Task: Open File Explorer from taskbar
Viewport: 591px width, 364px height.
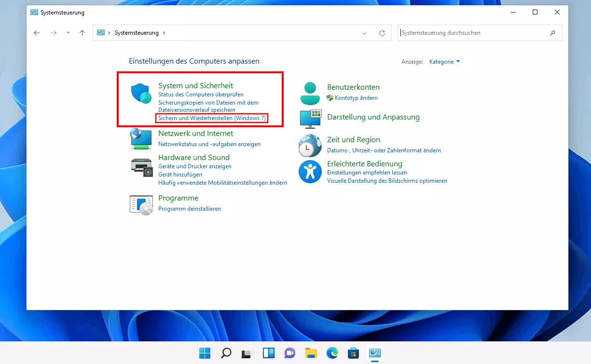Action: pyautogui.click(x=311, y=353)
